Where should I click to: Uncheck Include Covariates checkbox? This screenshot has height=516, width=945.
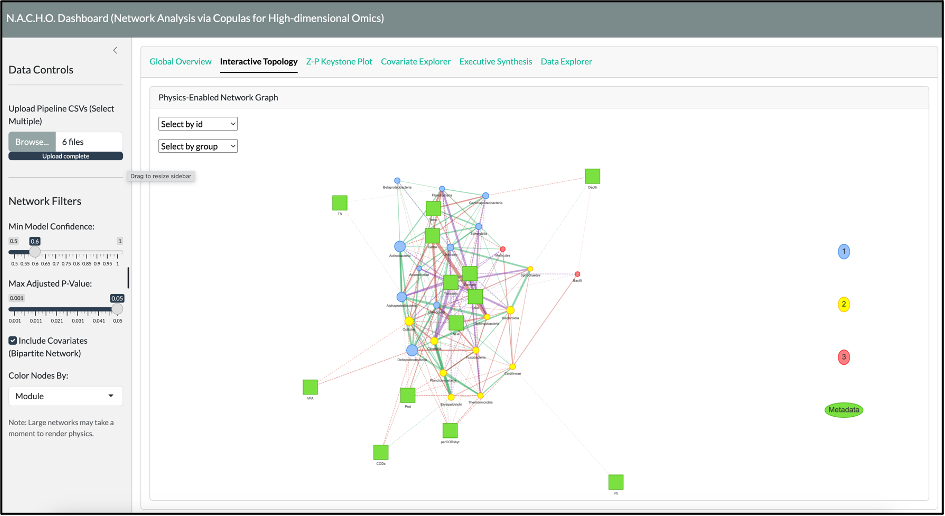click(x=13, y=341)
